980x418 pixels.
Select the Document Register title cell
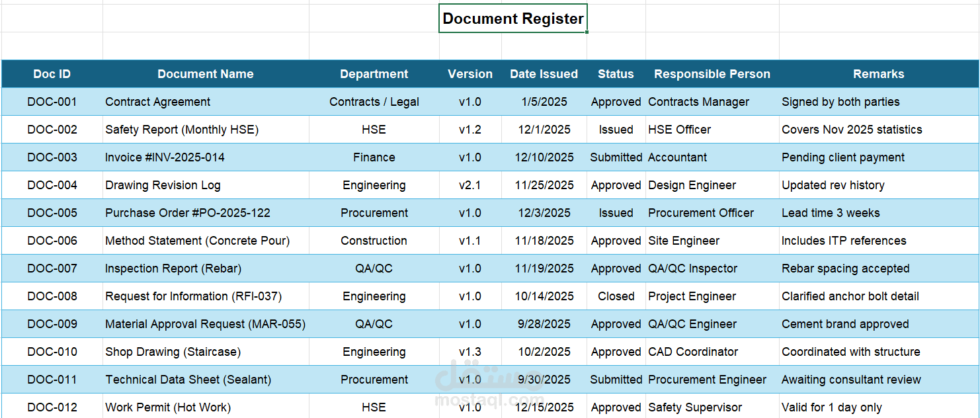[513, 19]
